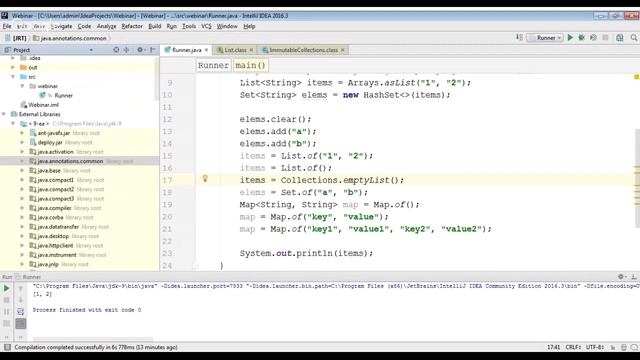Click the Run panel up-the-stack-trace arrow
This screenshot has width=640, height=360.
pos(20,289)
